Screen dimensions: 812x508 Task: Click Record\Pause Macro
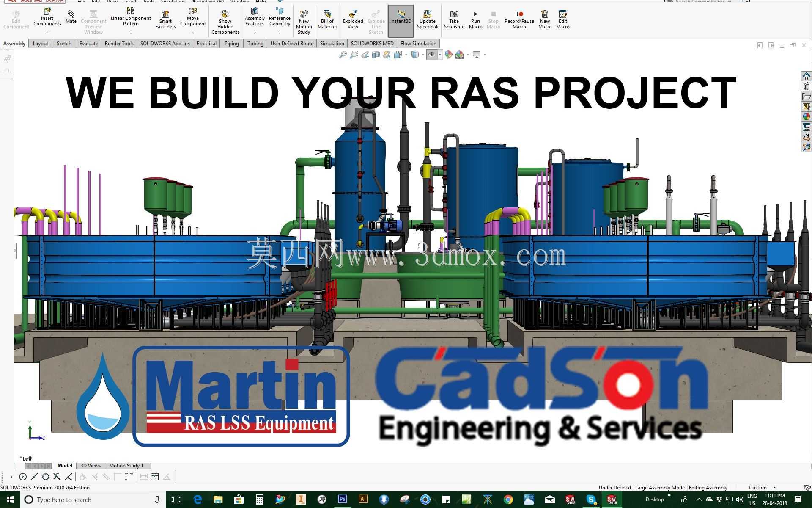(519, 19)
